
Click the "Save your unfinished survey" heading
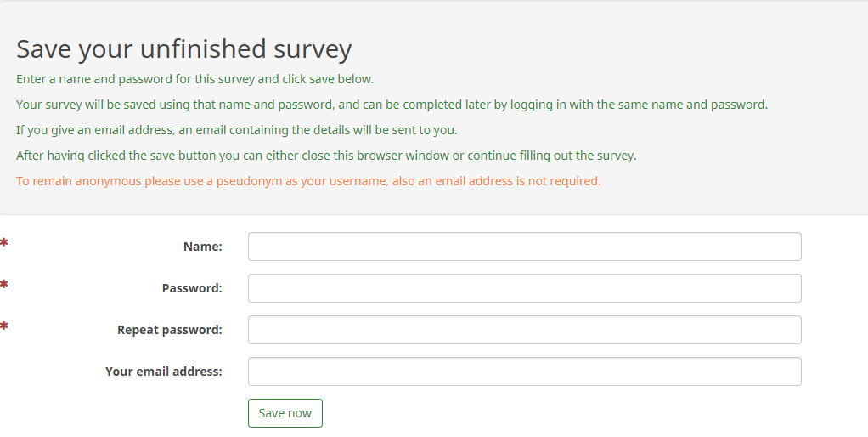[x=183, y=48]
